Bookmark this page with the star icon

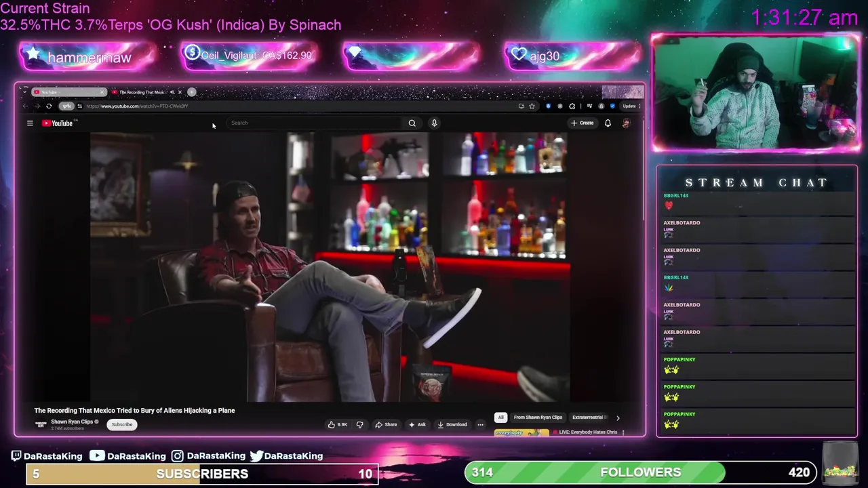click(x=532, y=106)
